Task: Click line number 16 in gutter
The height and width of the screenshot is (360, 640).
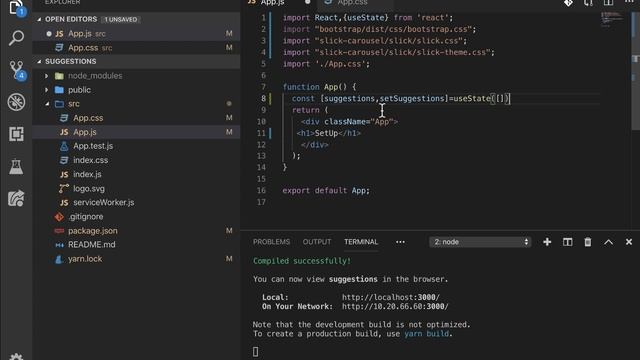Action: (261, 191)
